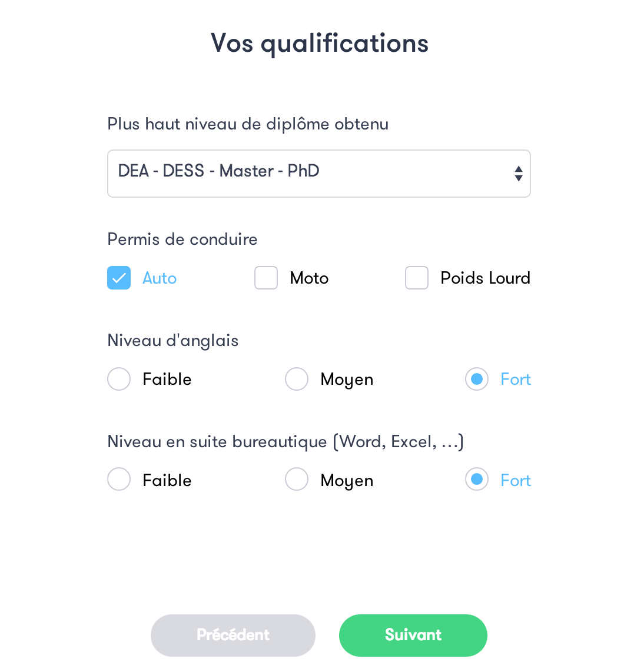Screen dimensions: 624x672
Task: Continue with the Suivant button
Action: point(413,635)
